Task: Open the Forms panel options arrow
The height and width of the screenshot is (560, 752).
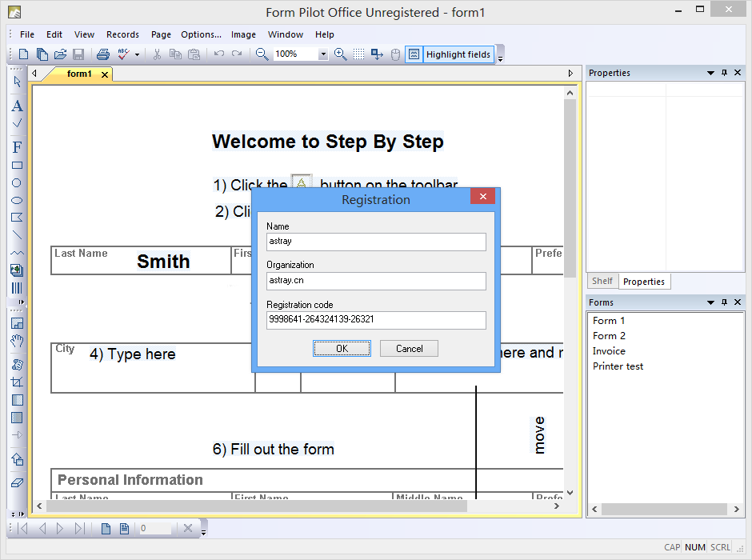Action: point(710,302)
